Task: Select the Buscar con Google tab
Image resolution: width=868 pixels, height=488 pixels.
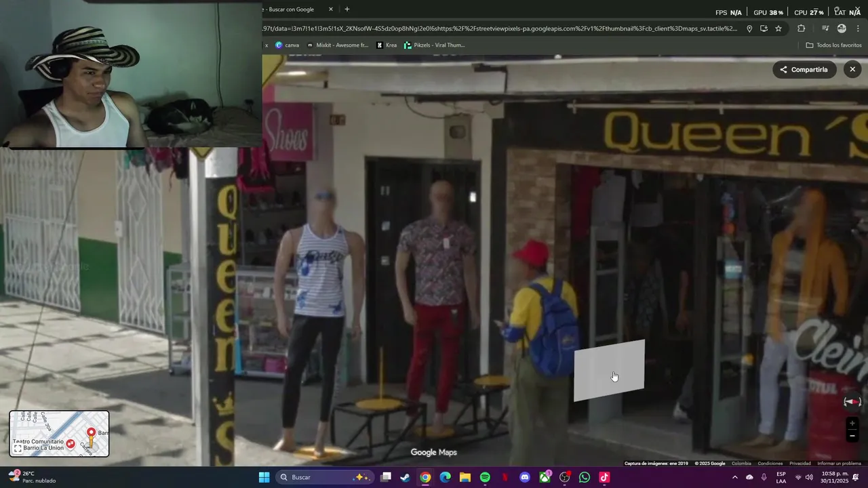Action: tap(292, 9)
